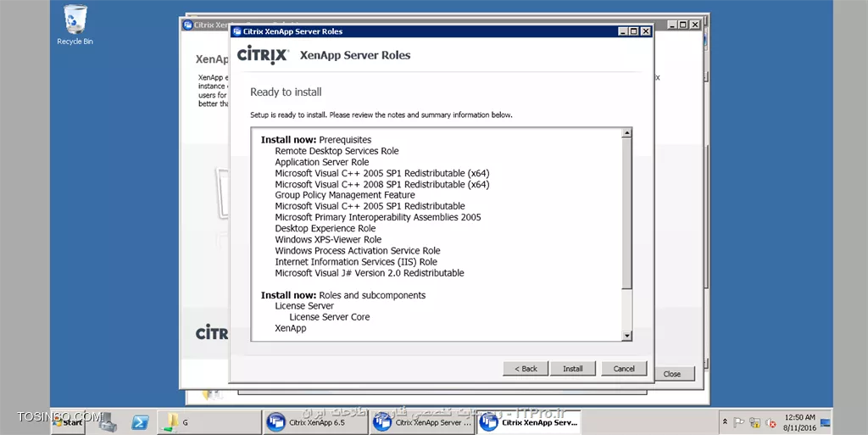Click 'Desktop Experience Role' line
This screenshot has height=435, width=868.
(x=325, y=229)
